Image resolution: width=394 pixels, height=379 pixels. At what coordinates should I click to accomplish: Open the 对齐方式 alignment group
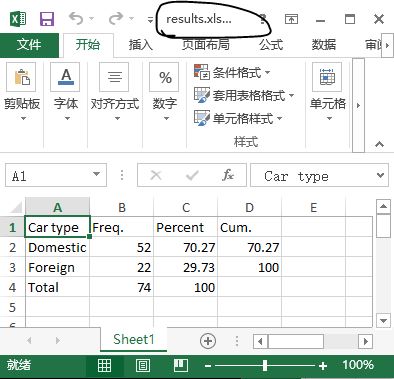115,92
